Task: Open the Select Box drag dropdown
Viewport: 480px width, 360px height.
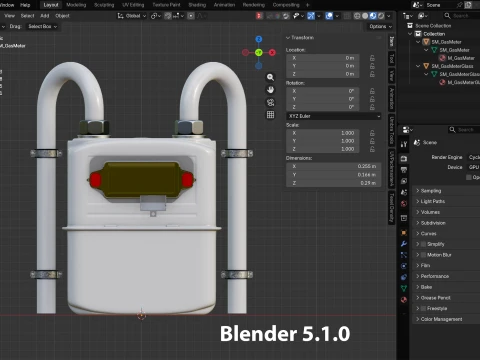Action: coord(42,26)
